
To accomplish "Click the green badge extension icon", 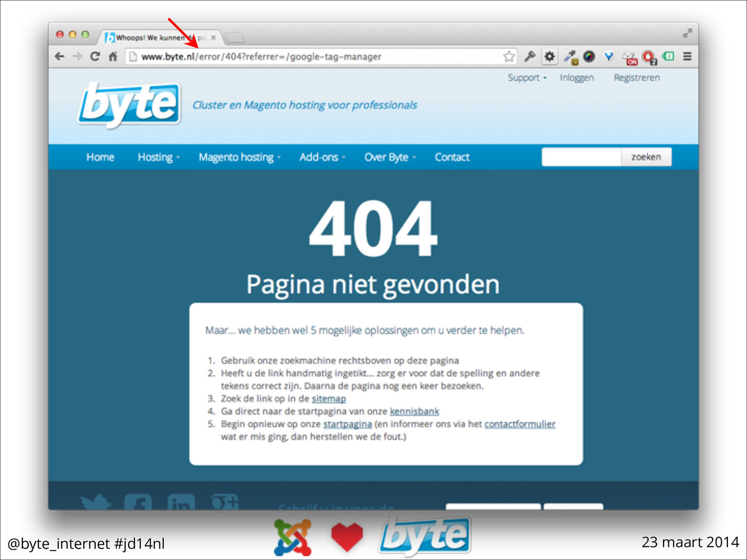I will pos(668,56).
